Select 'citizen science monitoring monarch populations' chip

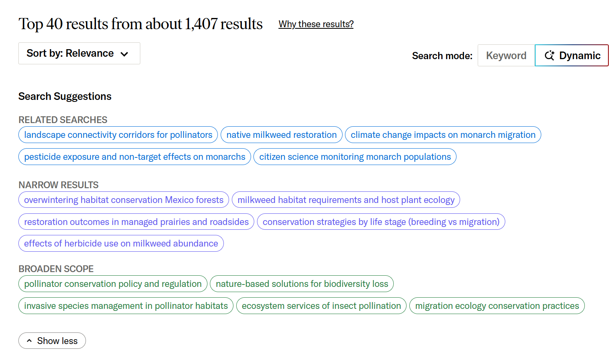[x=355, y=157]
